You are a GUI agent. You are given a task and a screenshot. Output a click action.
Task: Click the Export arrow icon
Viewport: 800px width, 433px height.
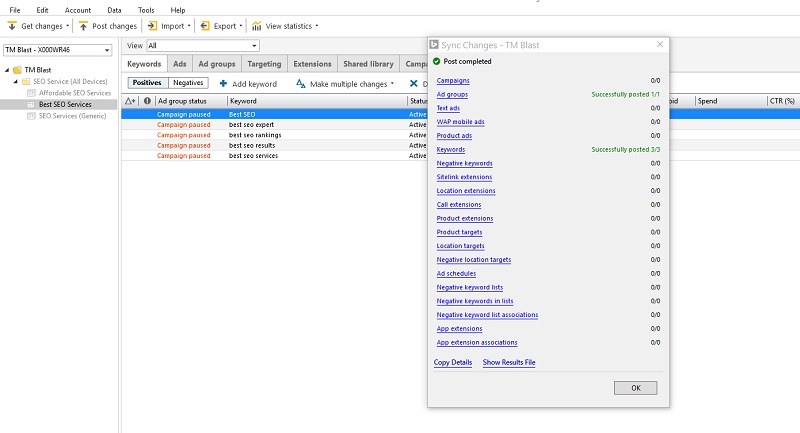[x=205, y=26]
